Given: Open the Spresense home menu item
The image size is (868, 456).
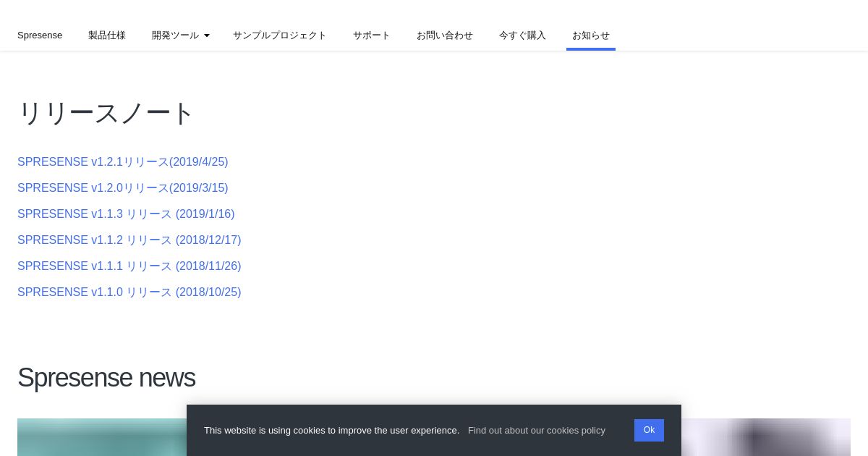Looking at the screenshot, I should (x=40, y=35).
